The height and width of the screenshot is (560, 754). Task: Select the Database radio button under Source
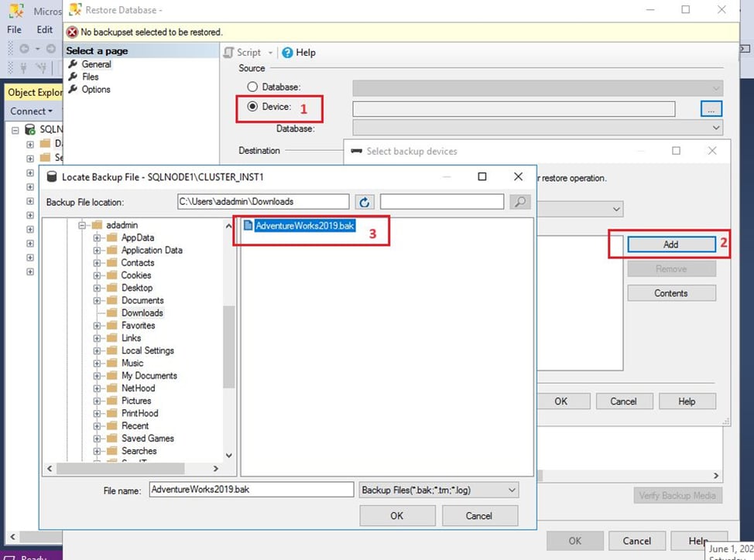click(x=253, y=87)
